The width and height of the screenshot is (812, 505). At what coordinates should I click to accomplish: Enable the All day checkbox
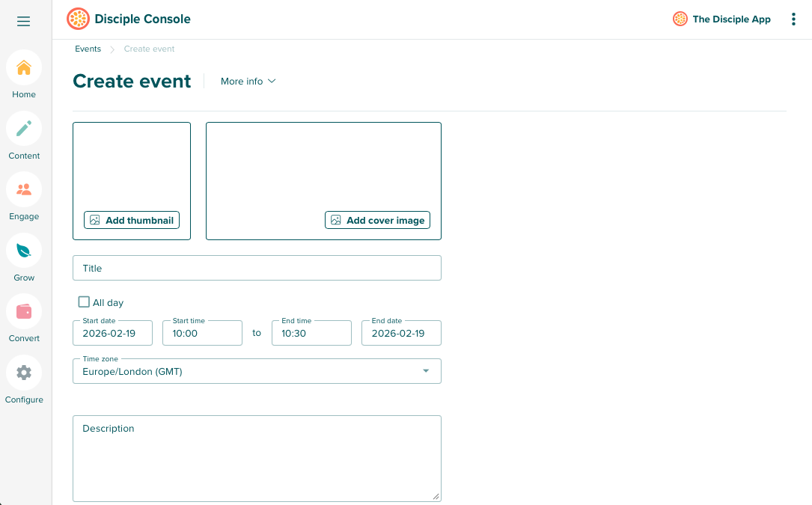[84, 302]
